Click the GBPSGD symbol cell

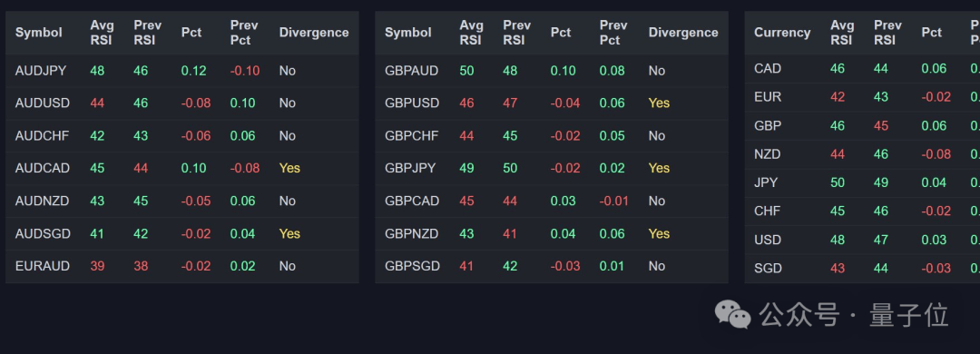click(x=412, y=266)
